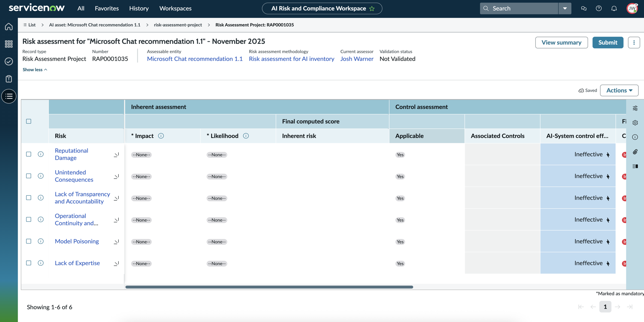644x322 pixels.
Task: Submit the risk assessment
Action: point(608,43)
